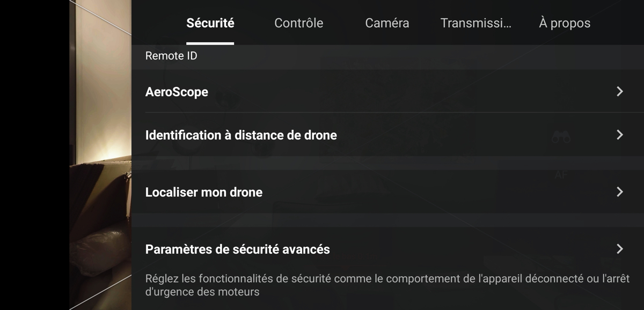The height and width of the screenshot is (310, 644).
Task: Open the Transmissi... tab
Action: 475,23
